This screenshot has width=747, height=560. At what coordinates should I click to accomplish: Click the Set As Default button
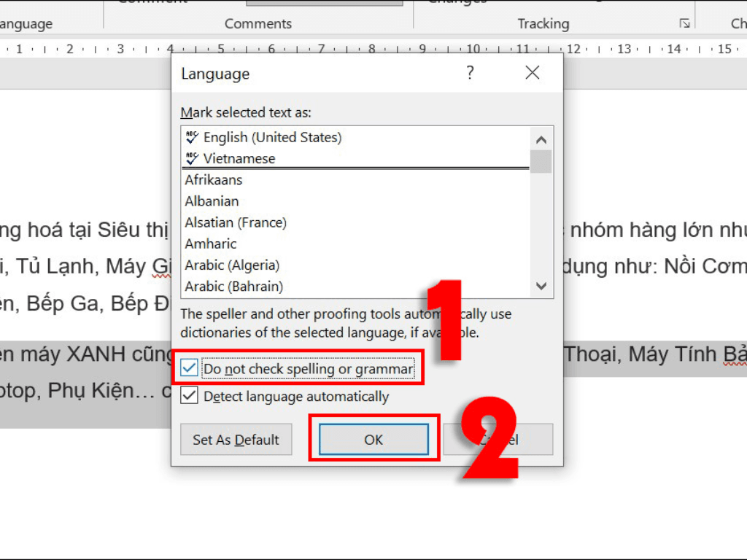pos(236,440)
